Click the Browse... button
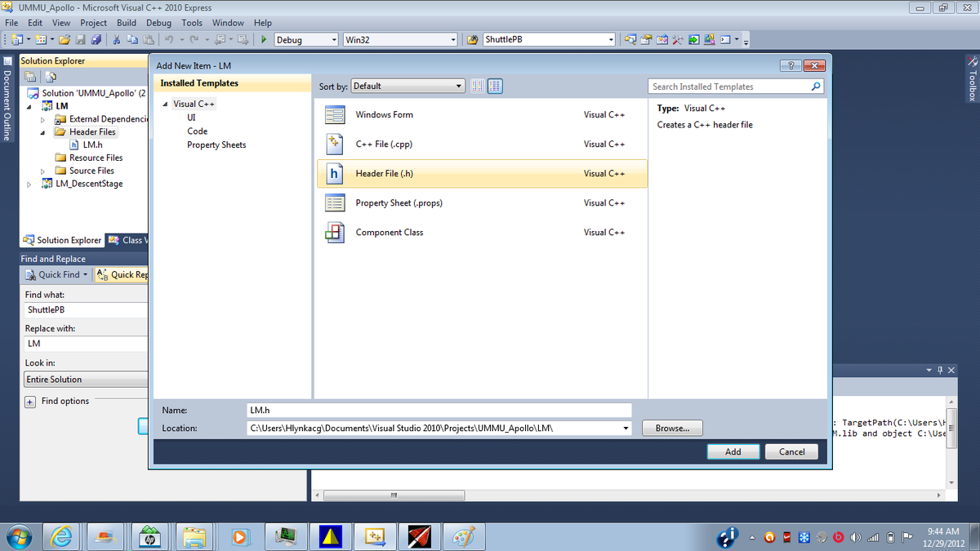980x551 pixels. click(672, 428)
